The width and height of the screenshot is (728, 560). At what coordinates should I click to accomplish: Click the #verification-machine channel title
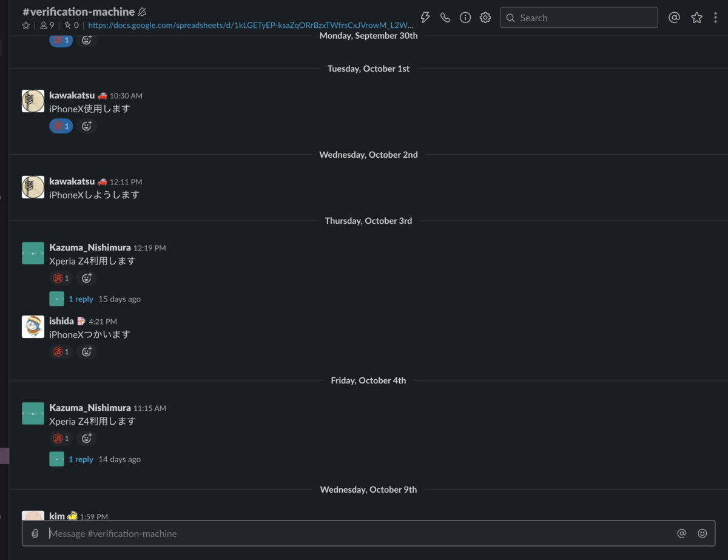point(78,12)
